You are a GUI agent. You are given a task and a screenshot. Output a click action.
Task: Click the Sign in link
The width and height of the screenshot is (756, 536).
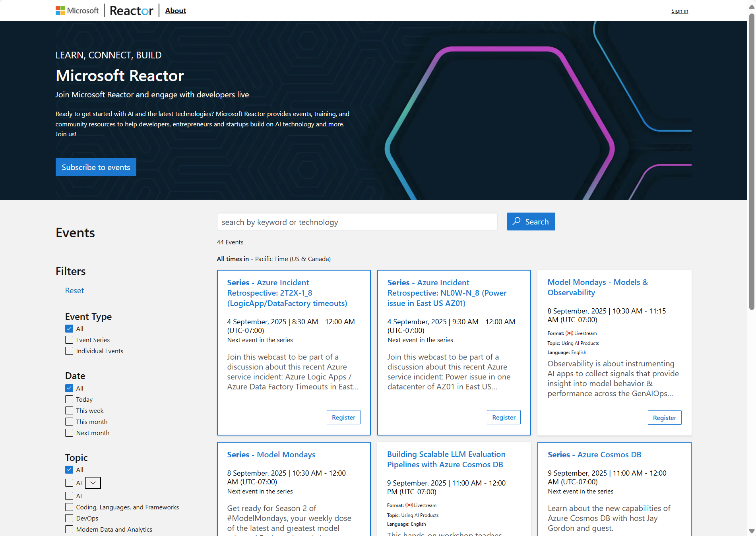(x=679, y=11)
